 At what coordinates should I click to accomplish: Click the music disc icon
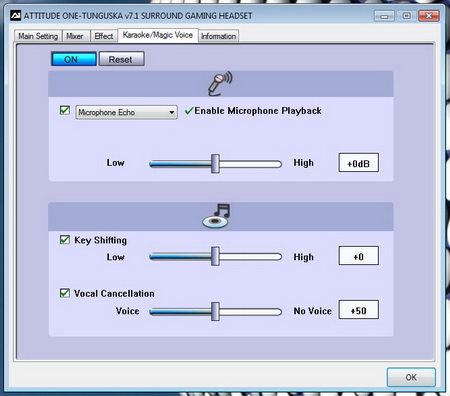(x=216, y=216)
